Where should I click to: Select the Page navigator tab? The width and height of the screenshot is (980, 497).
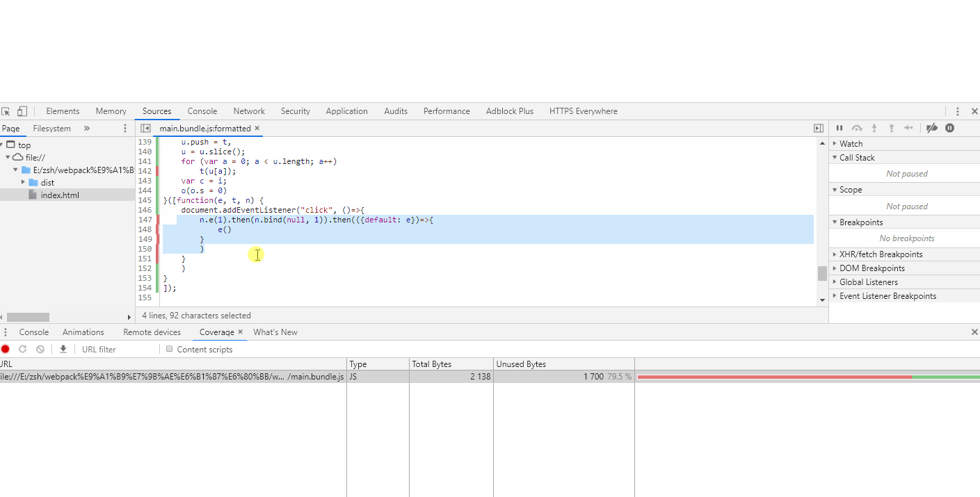(x=10, y=129)
